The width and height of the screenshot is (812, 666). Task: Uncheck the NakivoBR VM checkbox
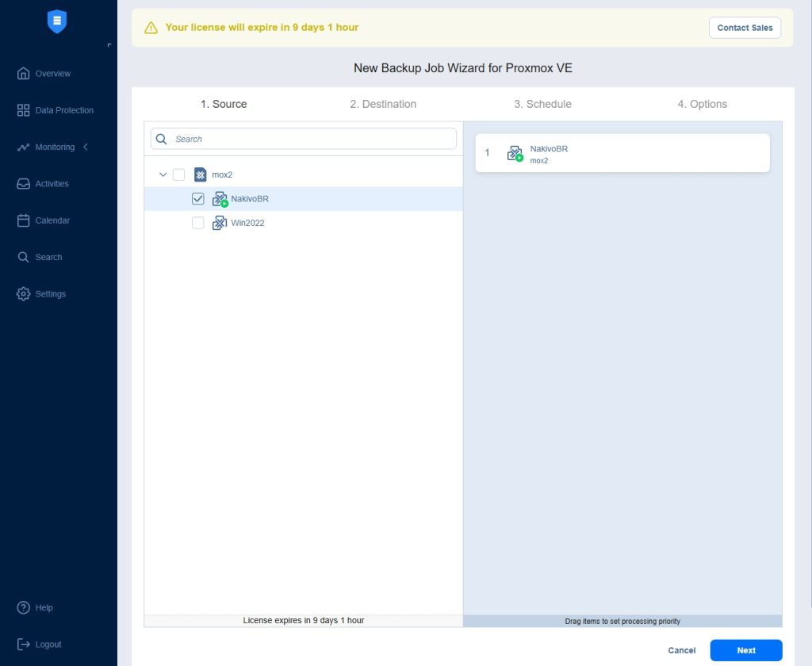click(198, 199)
